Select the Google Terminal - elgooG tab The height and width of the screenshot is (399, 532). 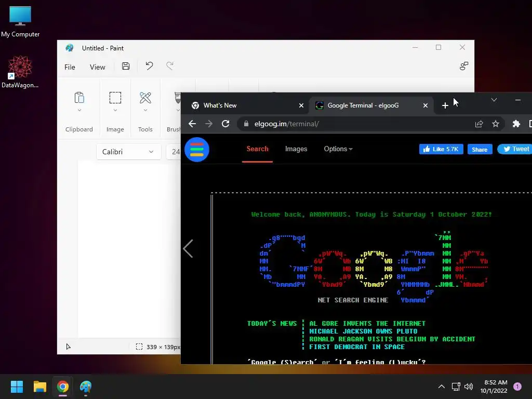(370, 105)
